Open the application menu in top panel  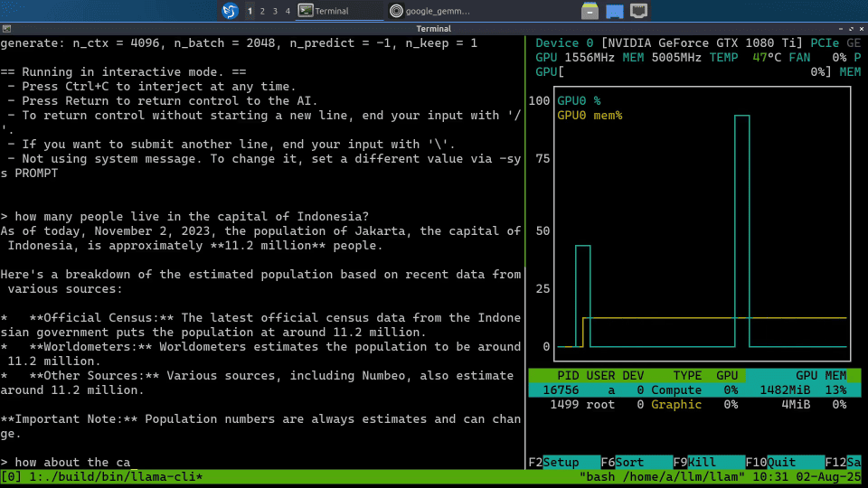point(230,11)
